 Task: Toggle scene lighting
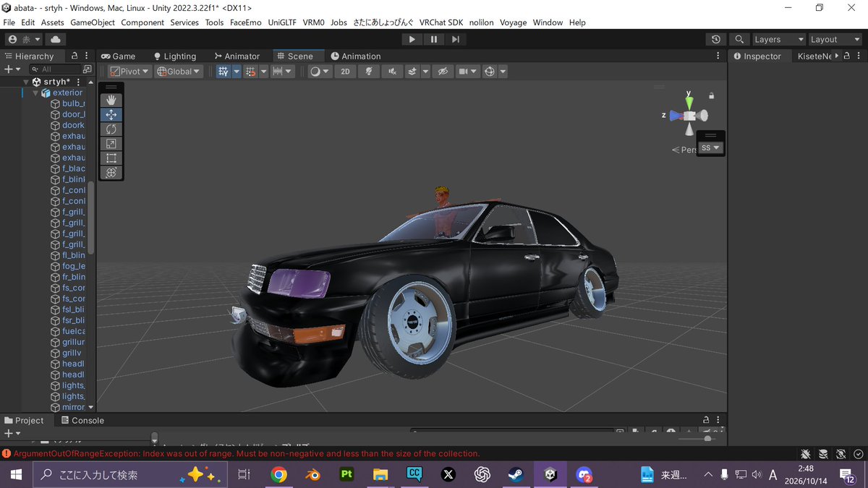[369, 71]
